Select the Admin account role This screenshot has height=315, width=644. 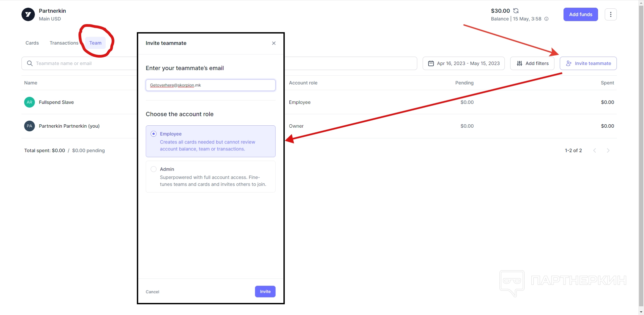[x=154, y=169]
